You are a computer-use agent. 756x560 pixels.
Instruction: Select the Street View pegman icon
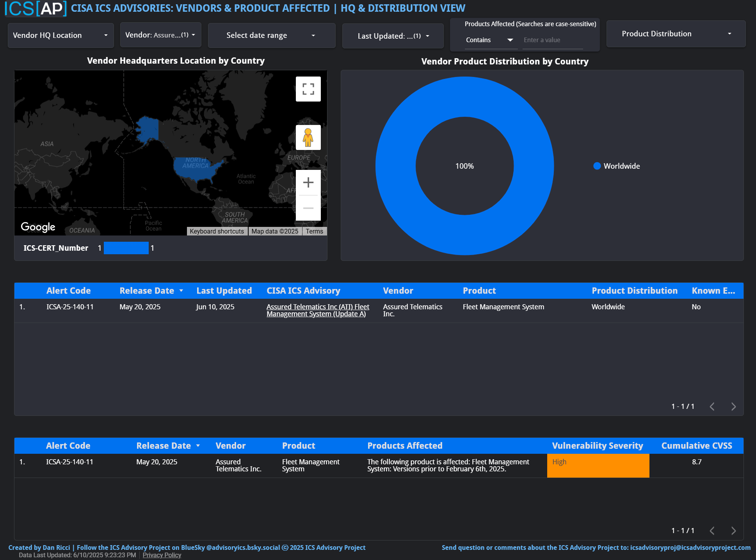click(x=308, y=137)
